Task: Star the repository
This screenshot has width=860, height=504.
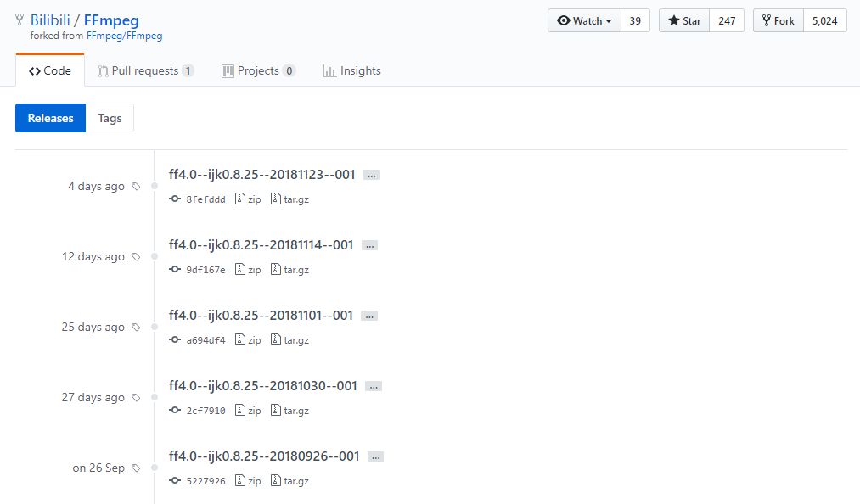Action: tap(684, 21)
